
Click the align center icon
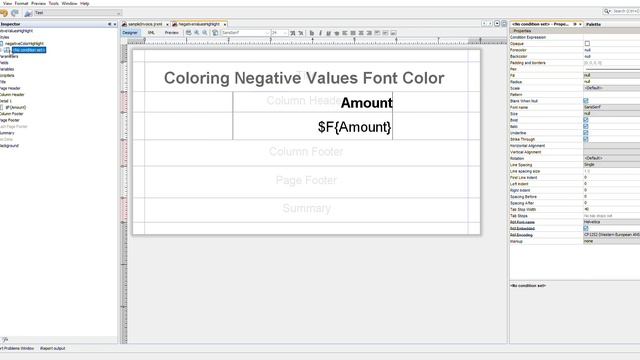(x=360, y=33)
